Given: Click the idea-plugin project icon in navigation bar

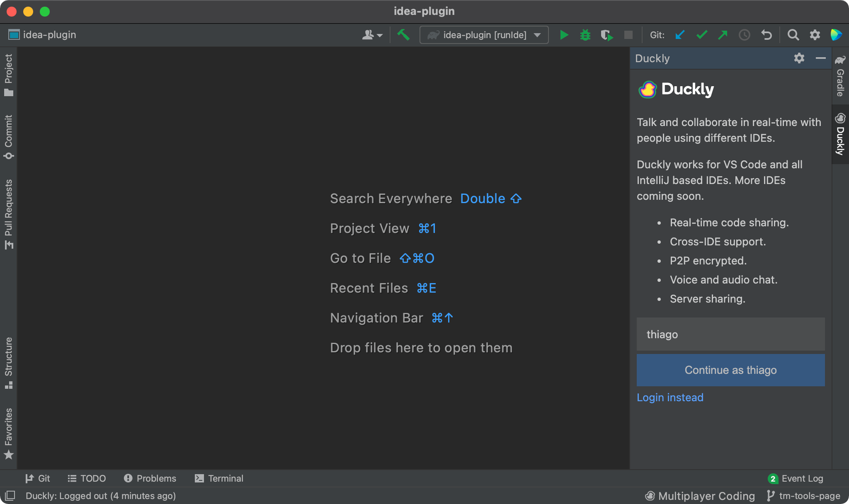Looking at the screenshot, I should click(x=14, y=35).
